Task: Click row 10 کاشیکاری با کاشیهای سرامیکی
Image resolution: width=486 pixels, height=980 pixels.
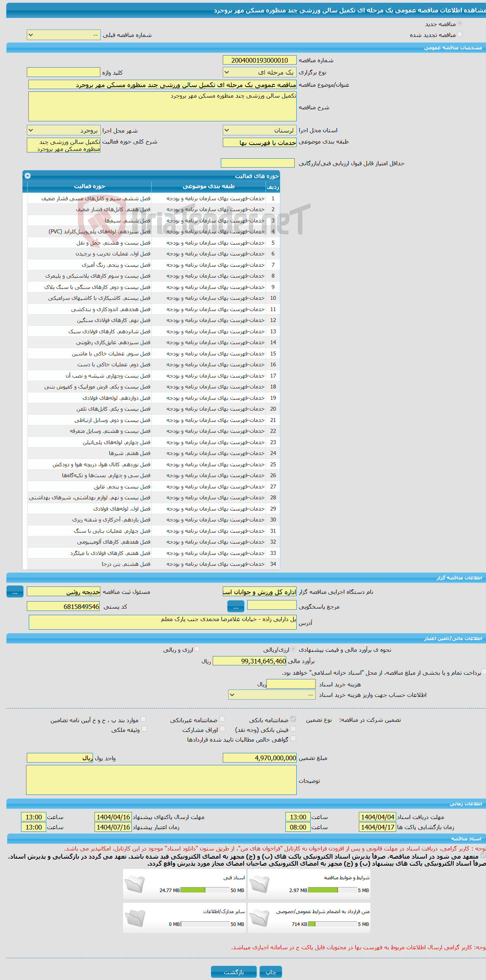Action: tap(153, 298)
